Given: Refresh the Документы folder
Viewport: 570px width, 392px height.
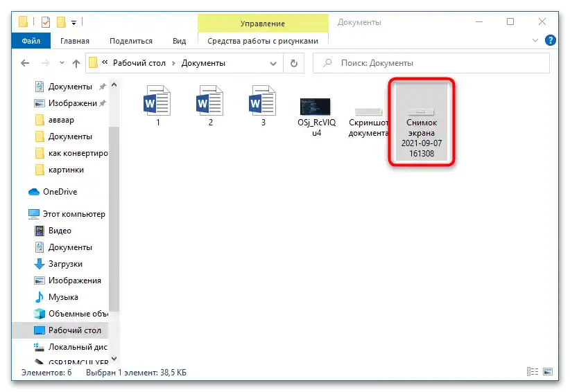Looking at the screenshot, I should coord(294,64).
